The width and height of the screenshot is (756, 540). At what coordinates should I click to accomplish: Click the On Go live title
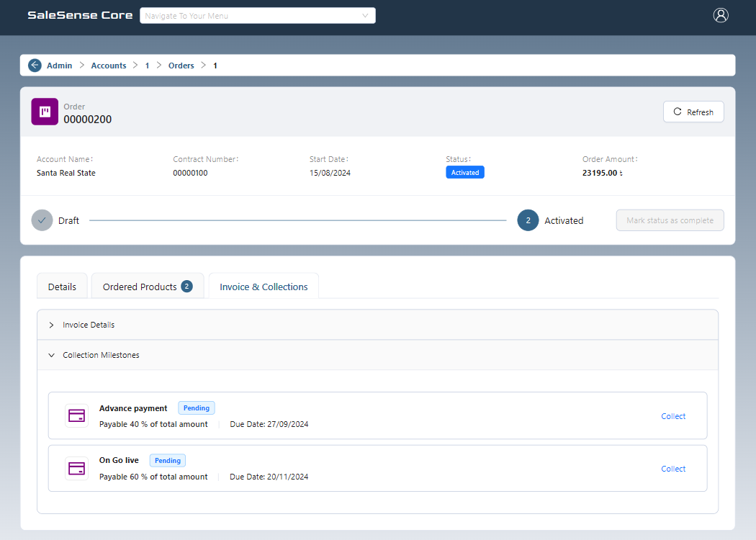click(119, 461)
